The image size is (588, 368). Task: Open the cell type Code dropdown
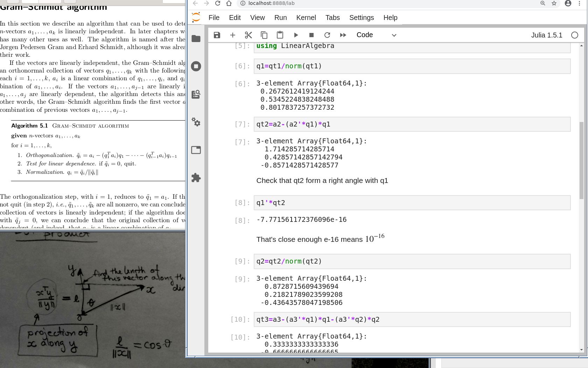point(376,35)
